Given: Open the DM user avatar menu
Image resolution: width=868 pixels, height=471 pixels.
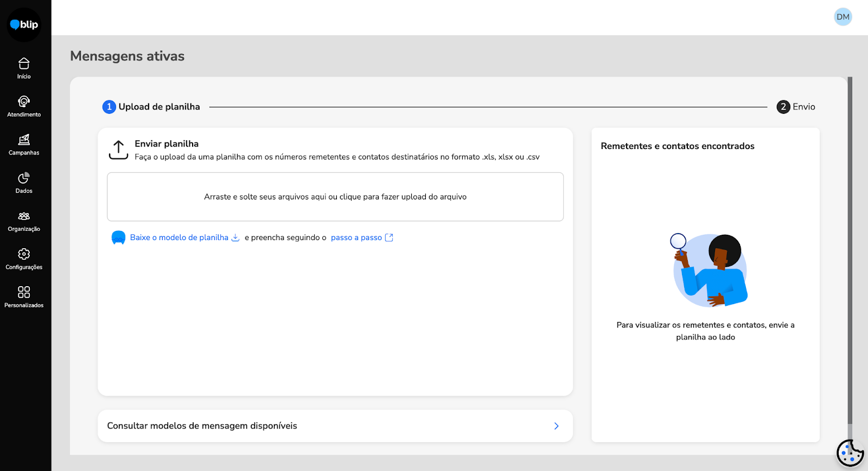Looking at the screenshot, I should (843, 17).
